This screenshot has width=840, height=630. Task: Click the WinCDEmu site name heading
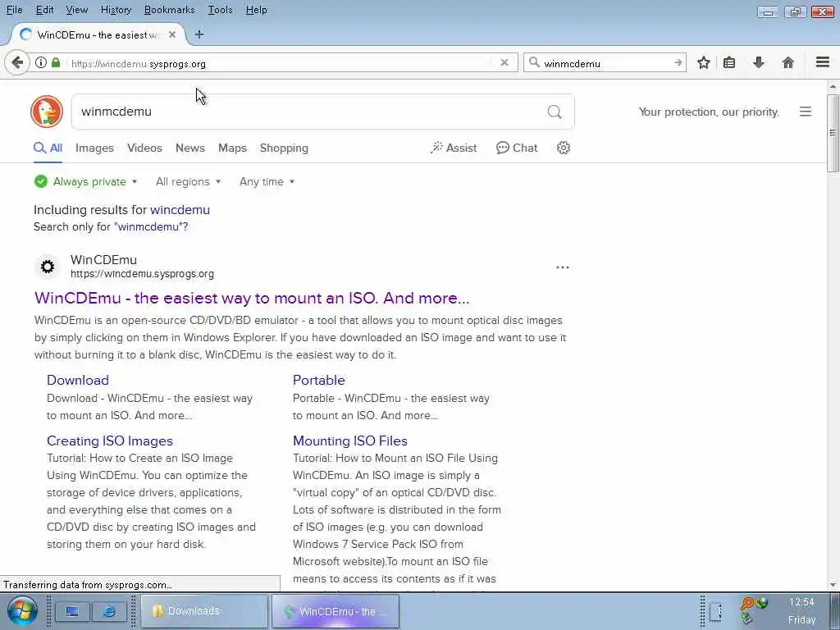[x=103, y=260]
